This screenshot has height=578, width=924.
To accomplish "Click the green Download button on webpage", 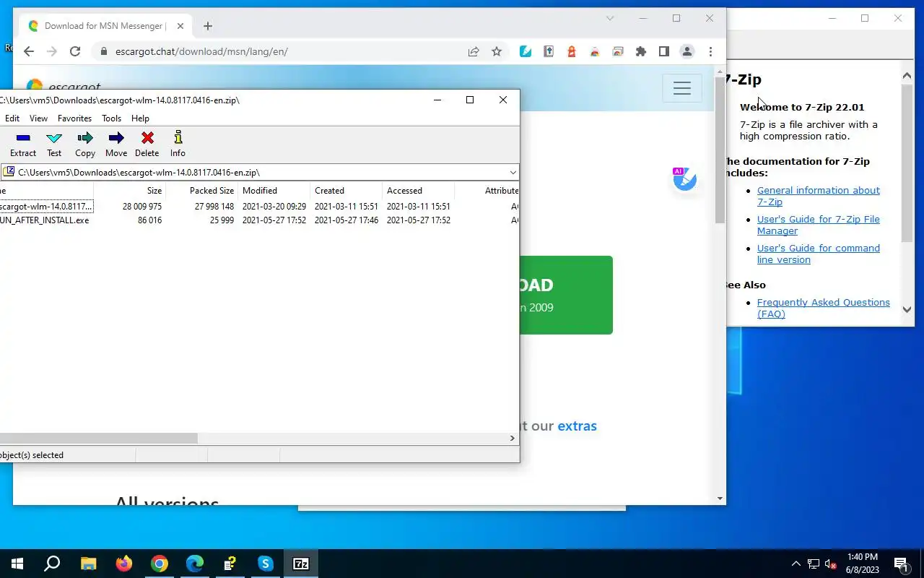I will click(x=566, y=295).
